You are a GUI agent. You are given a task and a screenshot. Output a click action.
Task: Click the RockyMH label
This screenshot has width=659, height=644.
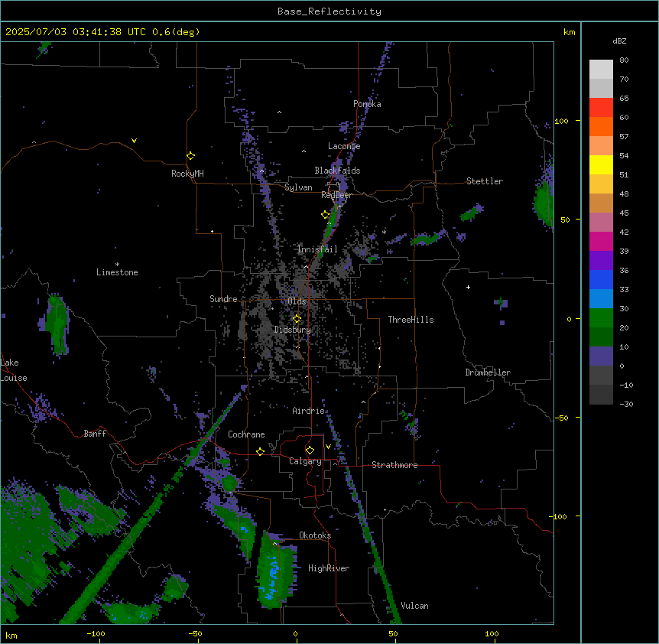(187, 174)
